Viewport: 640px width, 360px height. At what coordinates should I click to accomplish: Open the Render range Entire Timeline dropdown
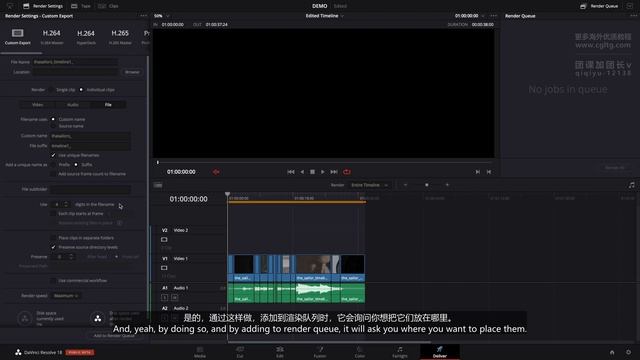point(369,185)
